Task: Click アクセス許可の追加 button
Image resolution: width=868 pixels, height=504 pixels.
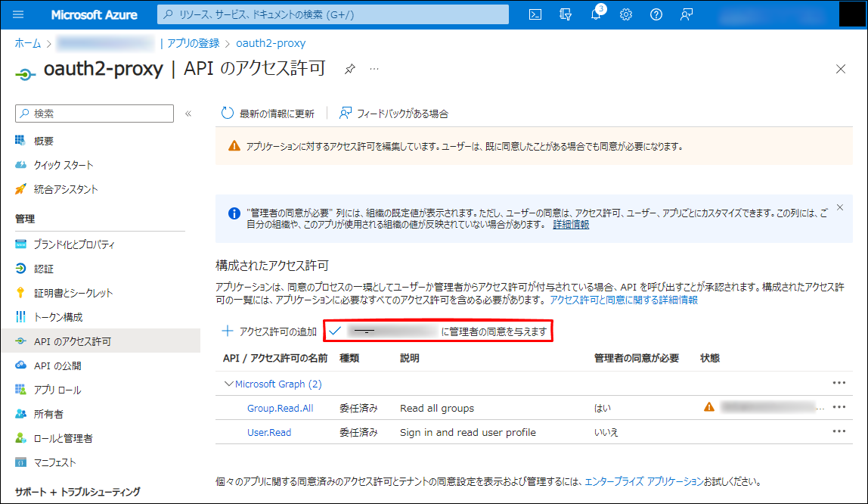Action: [x=269, y=331]
